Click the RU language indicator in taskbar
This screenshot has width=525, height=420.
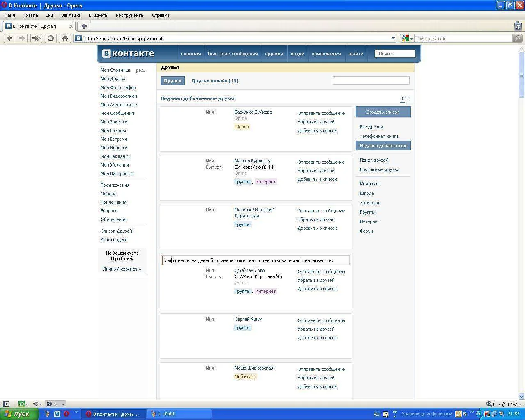tap(377, 414)
